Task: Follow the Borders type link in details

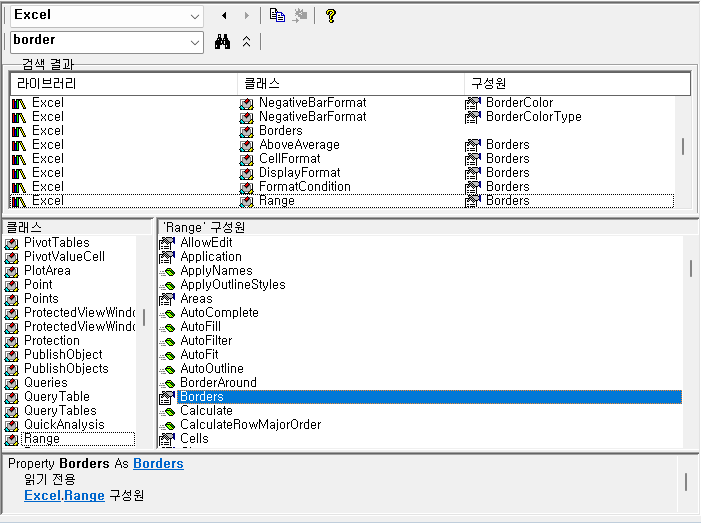Action: tap(158, 464)
